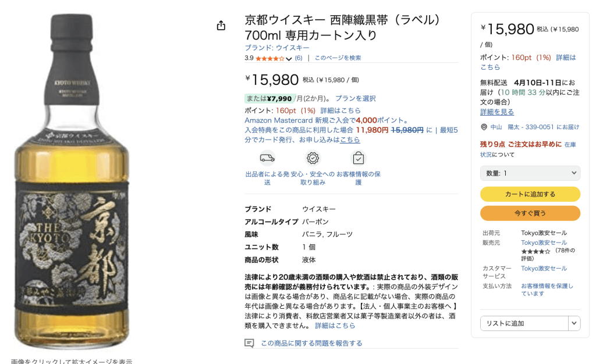Click the security badge icon
The image size is (596, 364).
click(x=313, y=158)
